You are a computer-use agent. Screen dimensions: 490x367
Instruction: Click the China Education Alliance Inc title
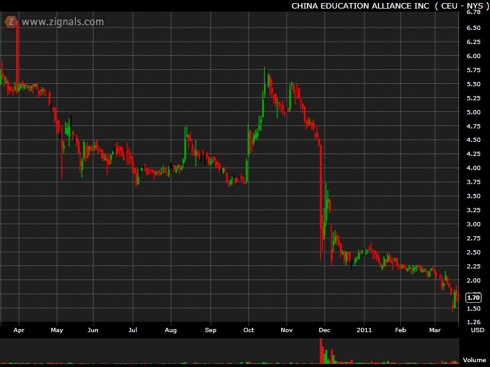[360, 6]
